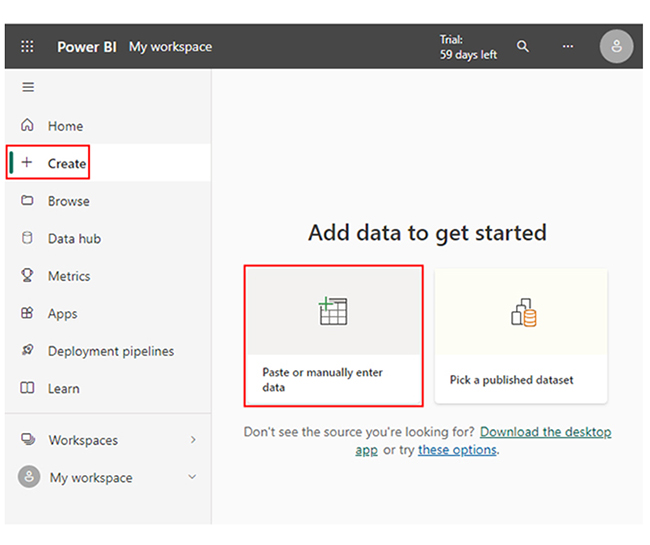Open the user profile avatar in header
The width and height of the screenshot is (650, 545).
616,46
